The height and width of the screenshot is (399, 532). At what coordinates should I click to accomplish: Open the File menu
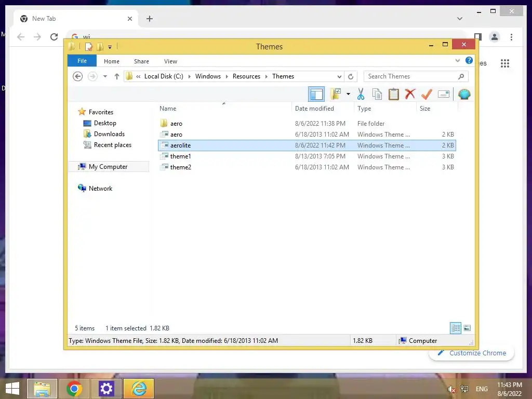click(x=82, y=61)
